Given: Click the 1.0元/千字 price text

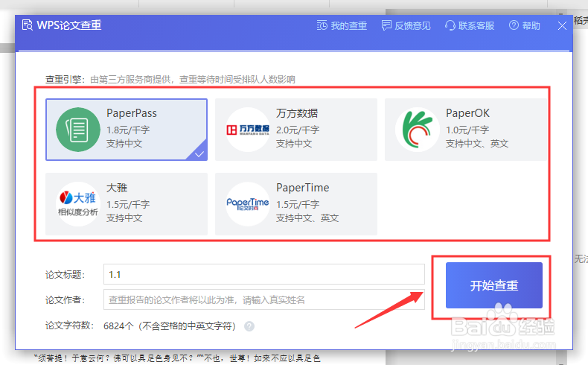Looking at the screenshot, I should [x=467, y=130].
